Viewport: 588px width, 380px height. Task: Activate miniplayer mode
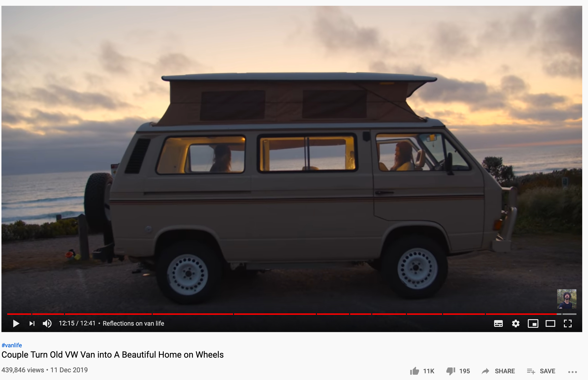coord(533,323)
